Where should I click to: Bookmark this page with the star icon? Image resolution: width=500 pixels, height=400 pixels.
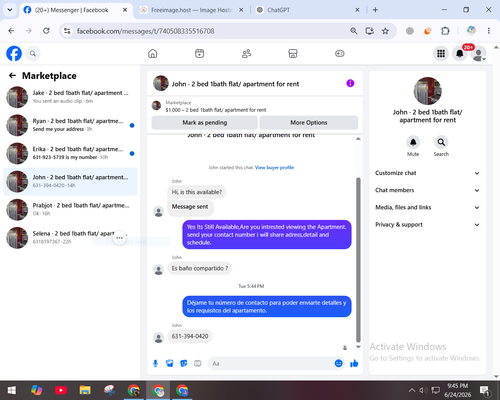point(385,31)
